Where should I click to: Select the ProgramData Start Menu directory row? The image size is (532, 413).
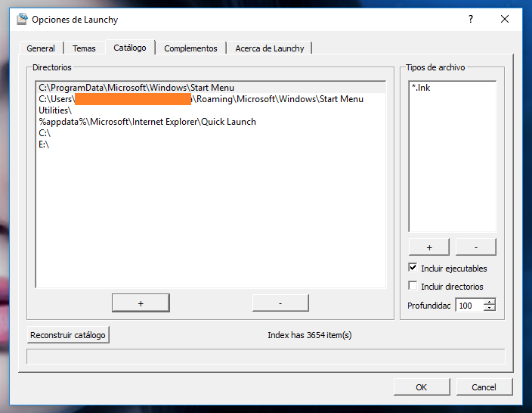210,88
